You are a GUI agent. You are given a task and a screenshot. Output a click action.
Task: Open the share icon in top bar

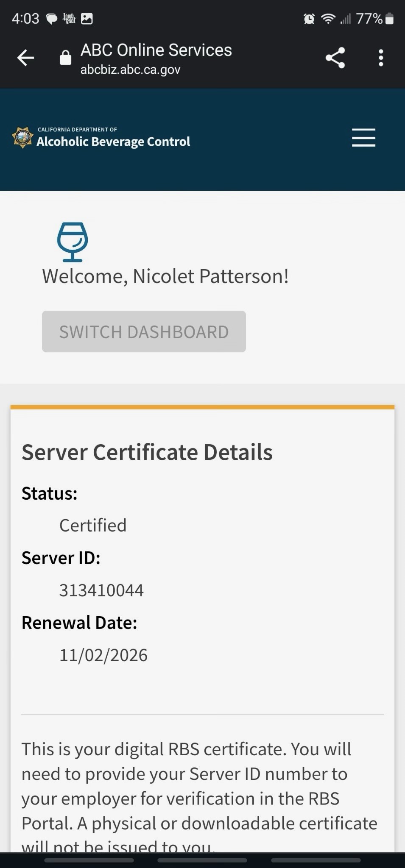coord(335,58)
